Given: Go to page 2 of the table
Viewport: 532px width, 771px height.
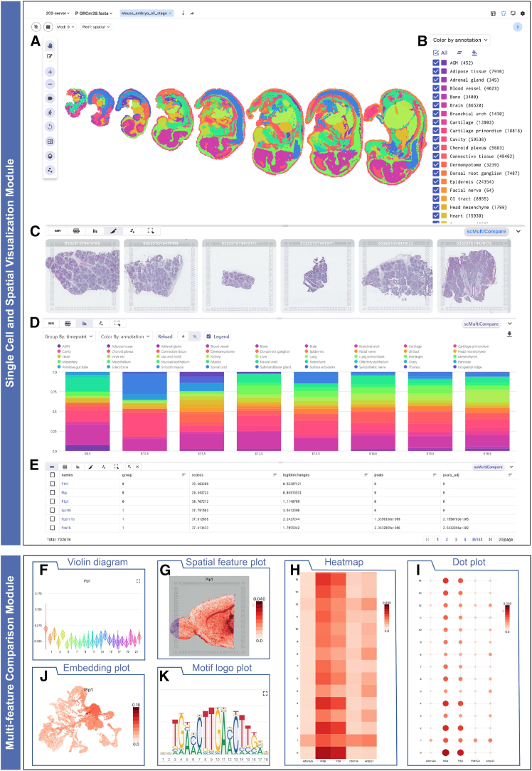Looking at the screenshot, I should click(x=447, y=539).
